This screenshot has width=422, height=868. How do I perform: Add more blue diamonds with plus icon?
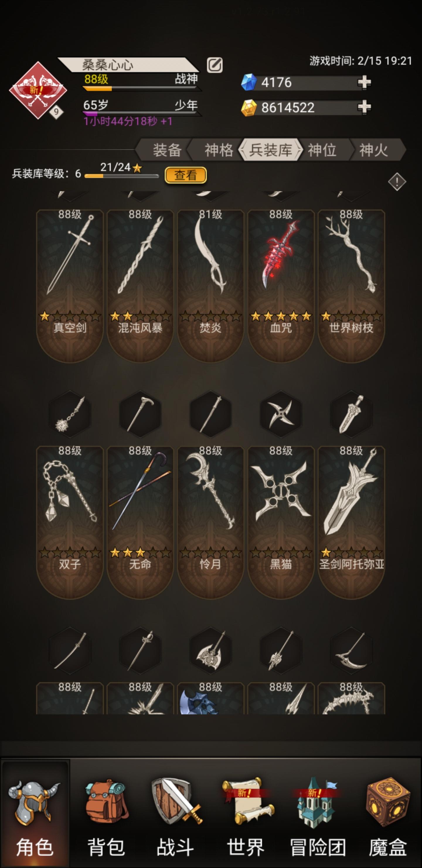364,83
